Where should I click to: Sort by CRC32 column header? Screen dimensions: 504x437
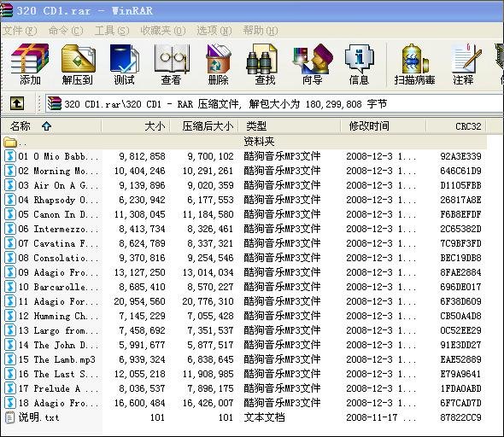point(456,125)
